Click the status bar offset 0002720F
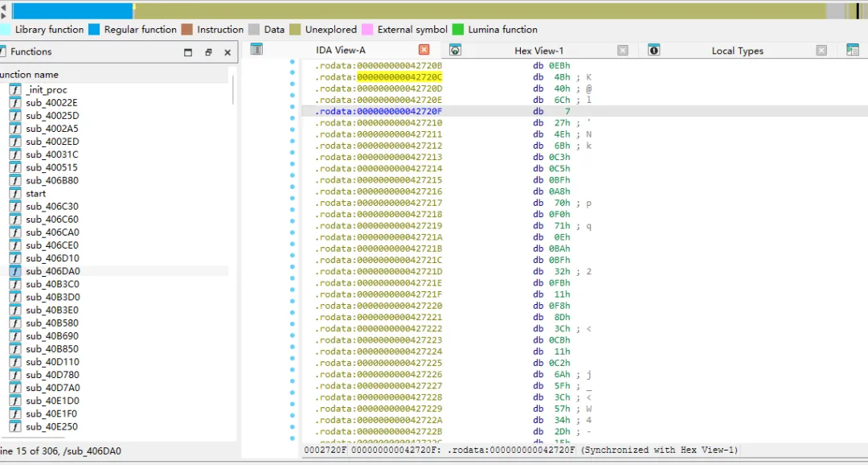Image resolution: width=868 pixels, height=465 pixels. (325, 450)
